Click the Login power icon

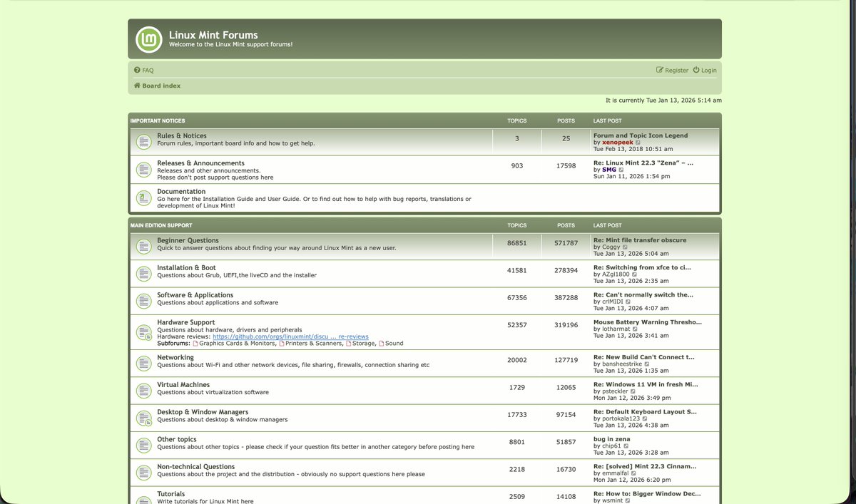click(x=696, y=70)
